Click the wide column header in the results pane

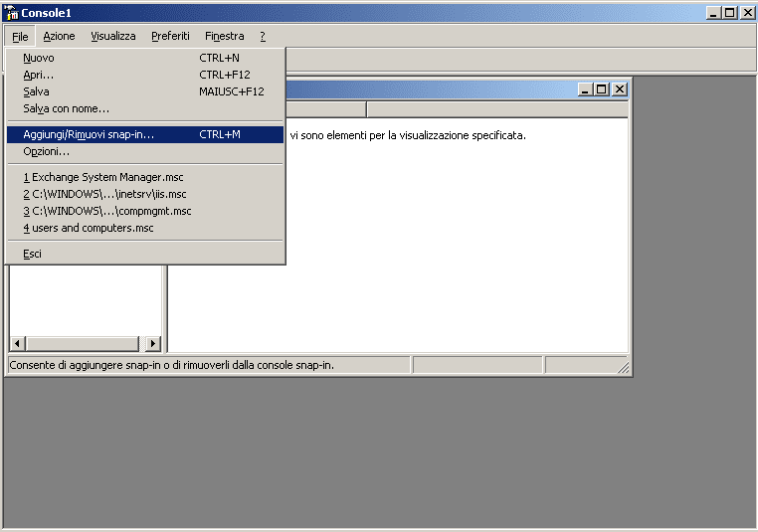click(497, 109)
